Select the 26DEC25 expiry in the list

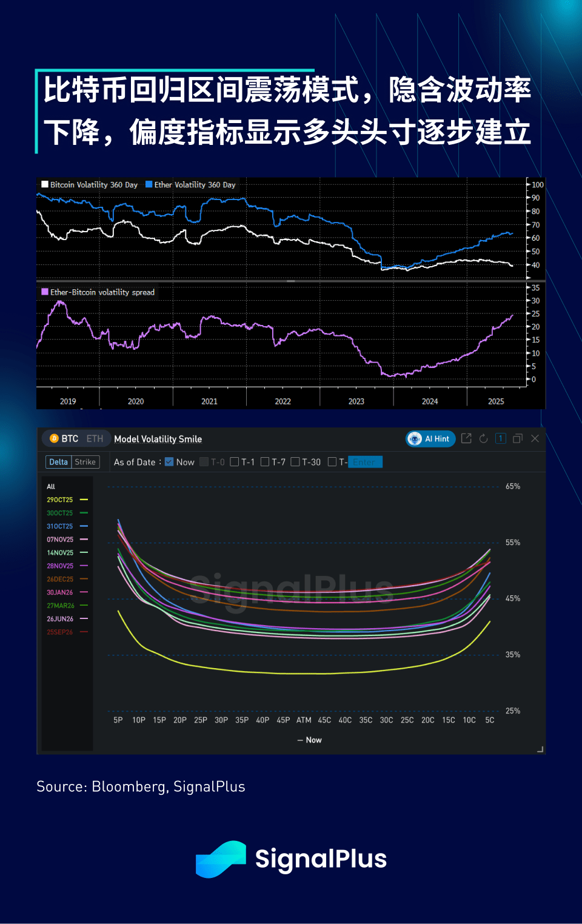tap(60, 579)
